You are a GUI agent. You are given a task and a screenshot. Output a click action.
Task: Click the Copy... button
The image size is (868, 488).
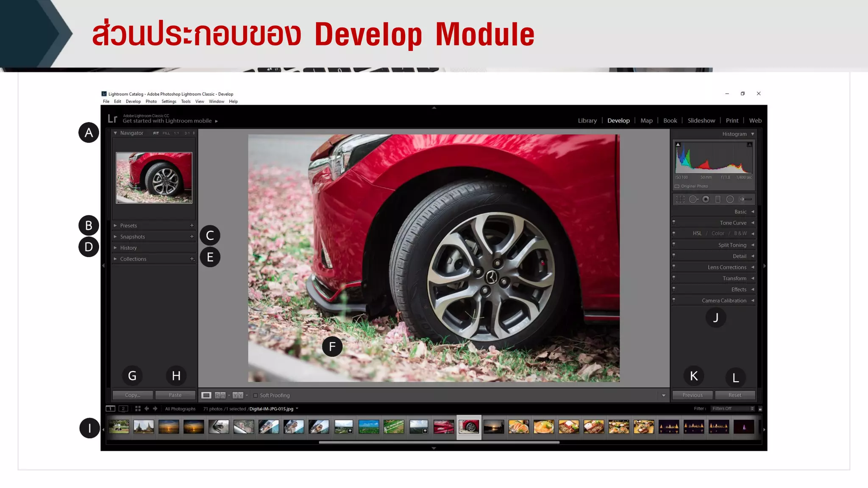tap(133, 395)
